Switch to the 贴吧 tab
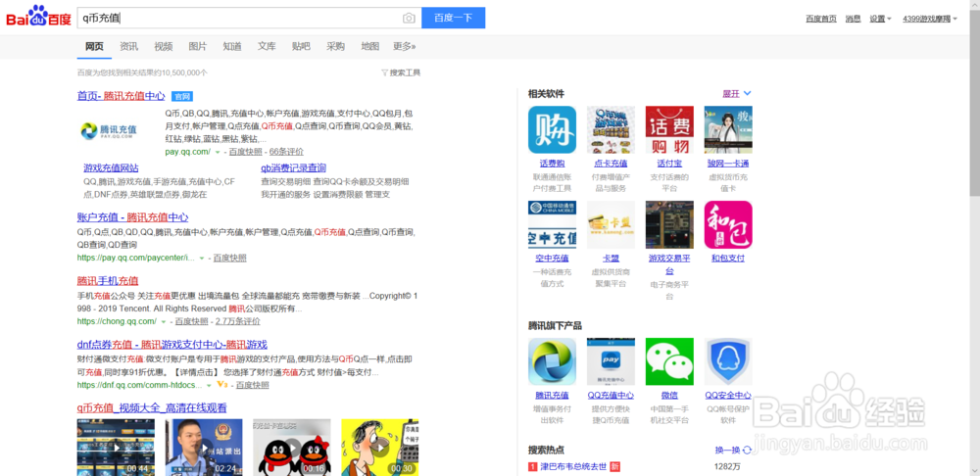The height and width of the screenshot is (476, 980). point(301,46)
